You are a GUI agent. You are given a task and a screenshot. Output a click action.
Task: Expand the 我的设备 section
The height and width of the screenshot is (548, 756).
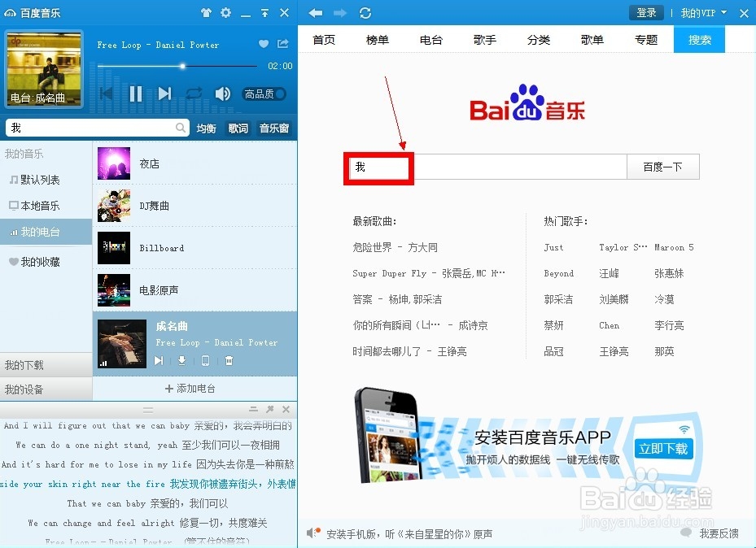click(x=46, y=389)
